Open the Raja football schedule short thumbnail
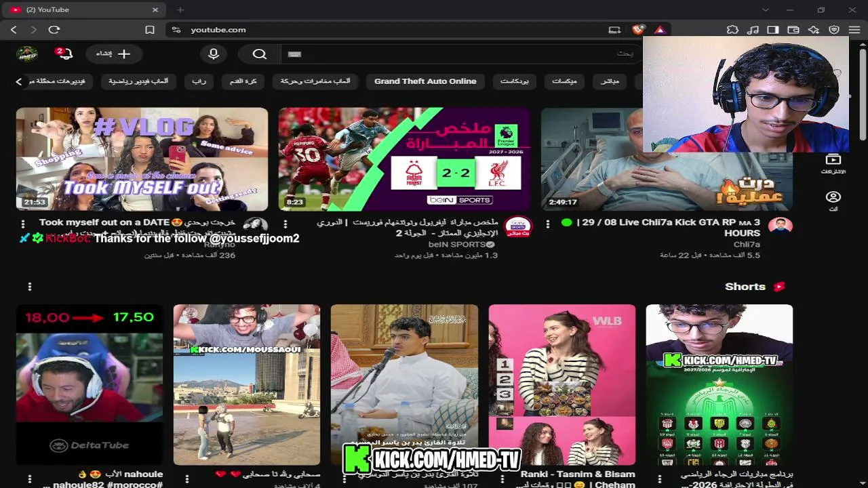This screenshot has width=868, height=488. pos(719,384)
